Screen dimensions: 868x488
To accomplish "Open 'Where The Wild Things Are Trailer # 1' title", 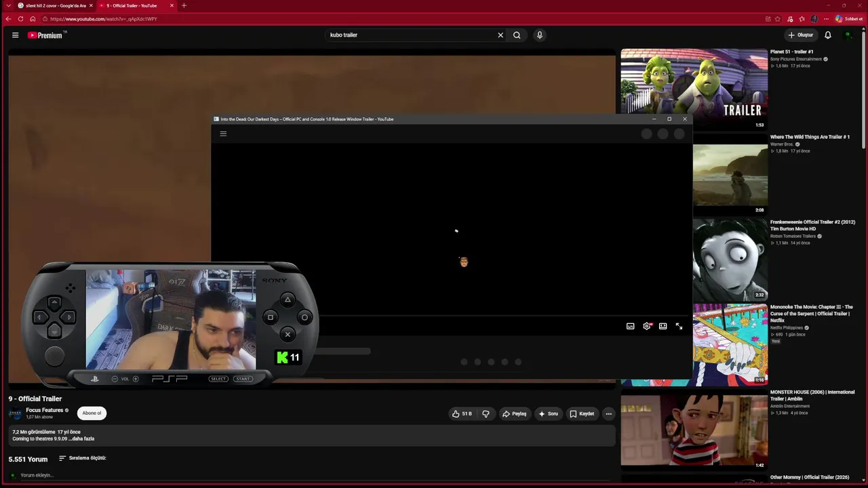I will [x=810, y=137].
